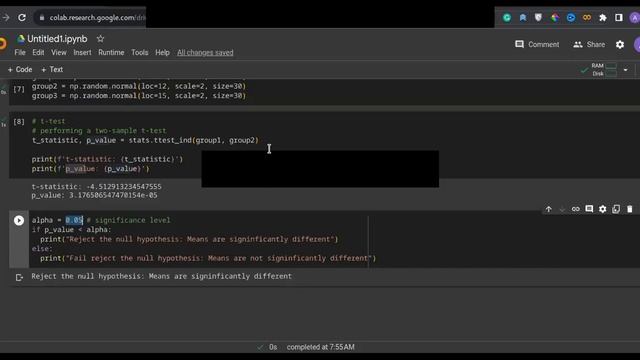Screen dimensions: 640x360
Task: Move the selected cell down
Action: (x=562, y=209)
